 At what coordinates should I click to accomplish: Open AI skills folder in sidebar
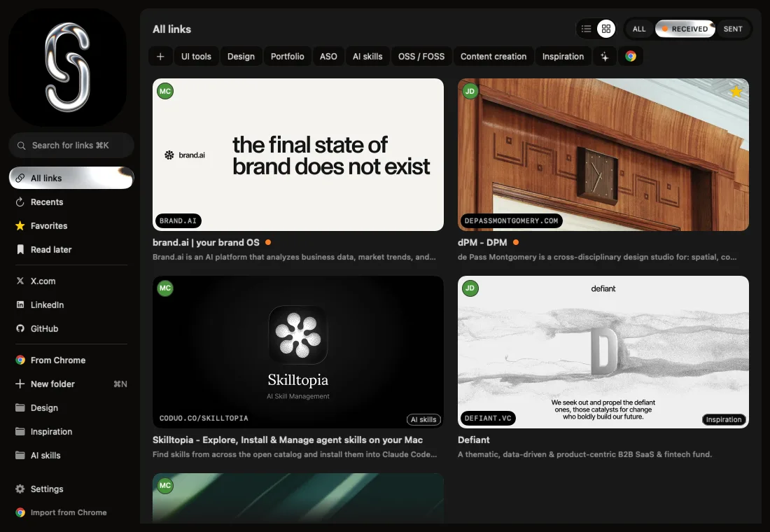coord(71,456)
